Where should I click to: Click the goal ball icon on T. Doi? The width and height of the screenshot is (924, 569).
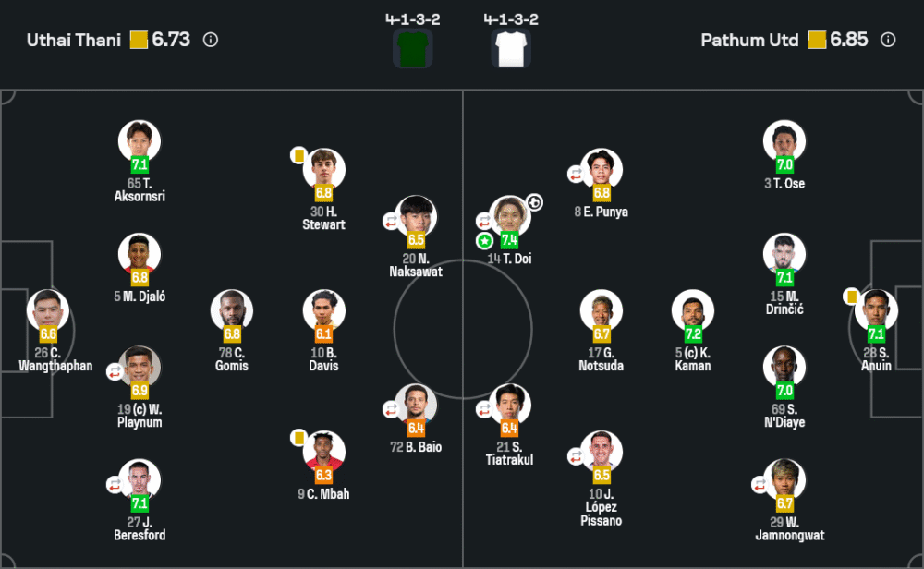534,202
